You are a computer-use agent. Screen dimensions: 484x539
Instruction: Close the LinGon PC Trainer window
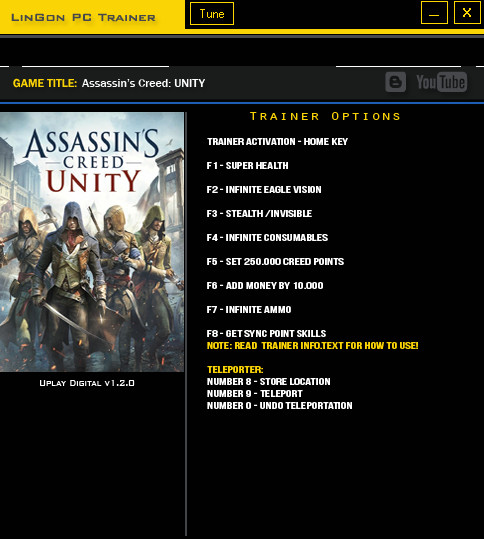[467, 13]
